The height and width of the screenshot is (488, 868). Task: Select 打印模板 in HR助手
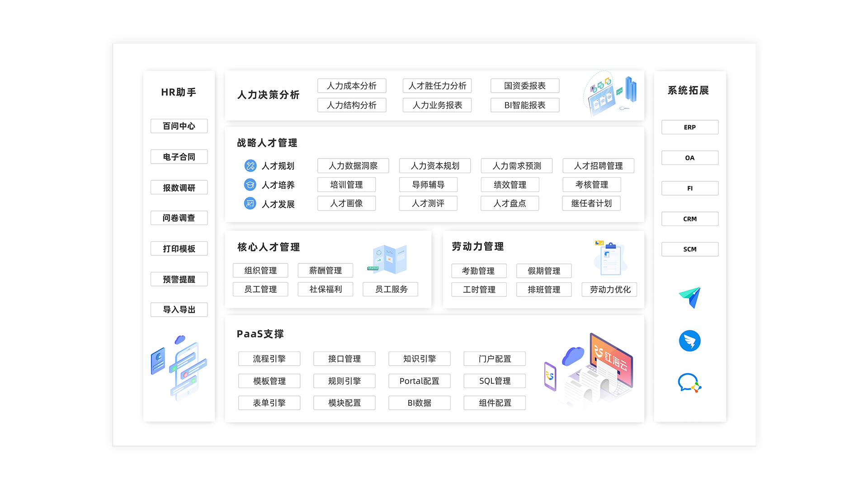pos(179,249)
